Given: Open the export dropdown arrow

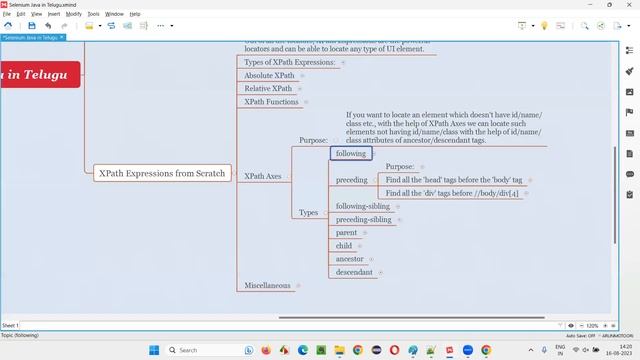Looking at the screenshot, I should (629, 26).
